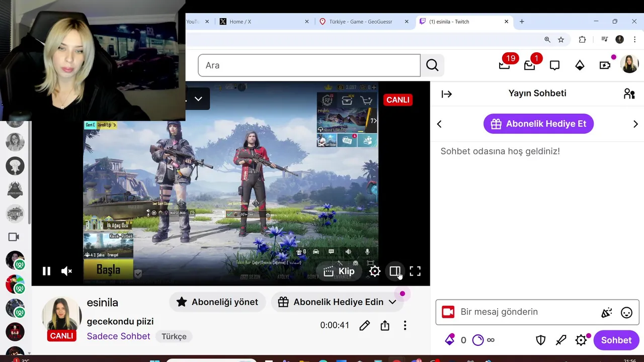Open the emote picker smiley

point(626,313)
